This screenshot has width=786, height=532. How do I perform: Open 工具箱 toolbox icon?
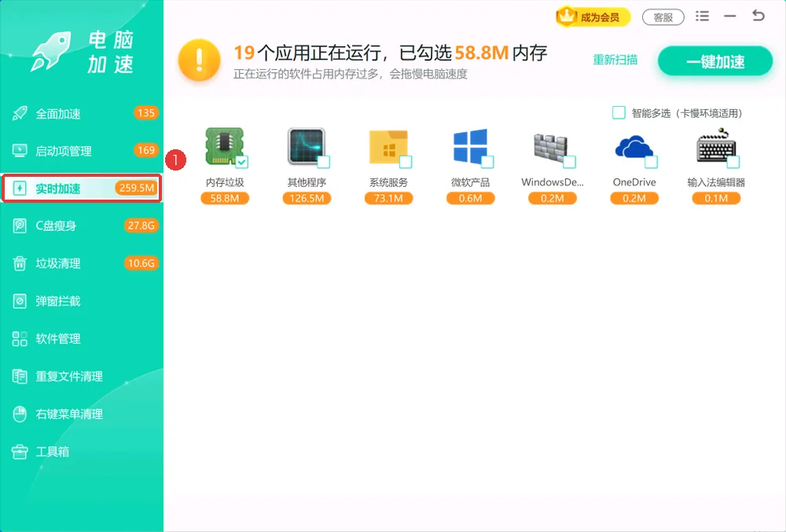pos(20,452)
